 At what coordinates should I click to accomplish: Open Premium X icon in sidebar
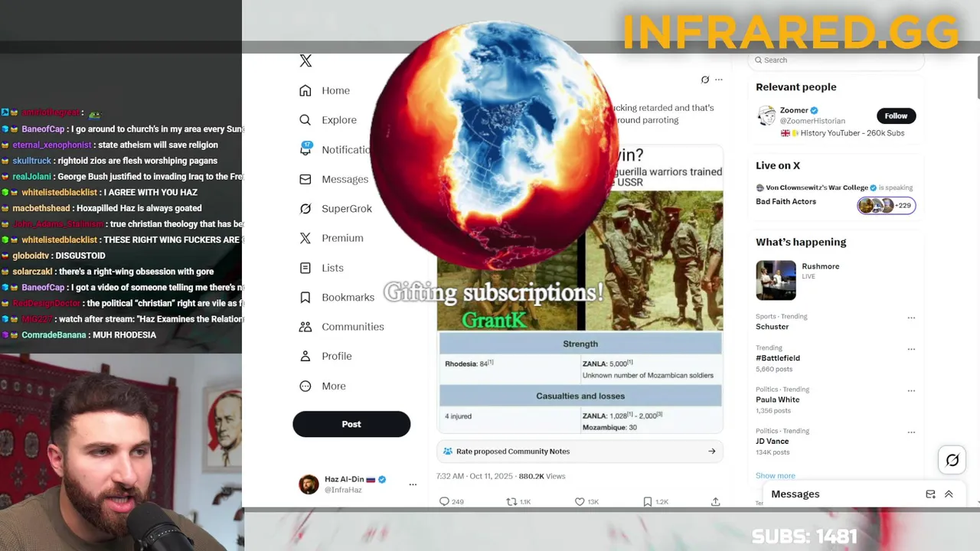305,238
